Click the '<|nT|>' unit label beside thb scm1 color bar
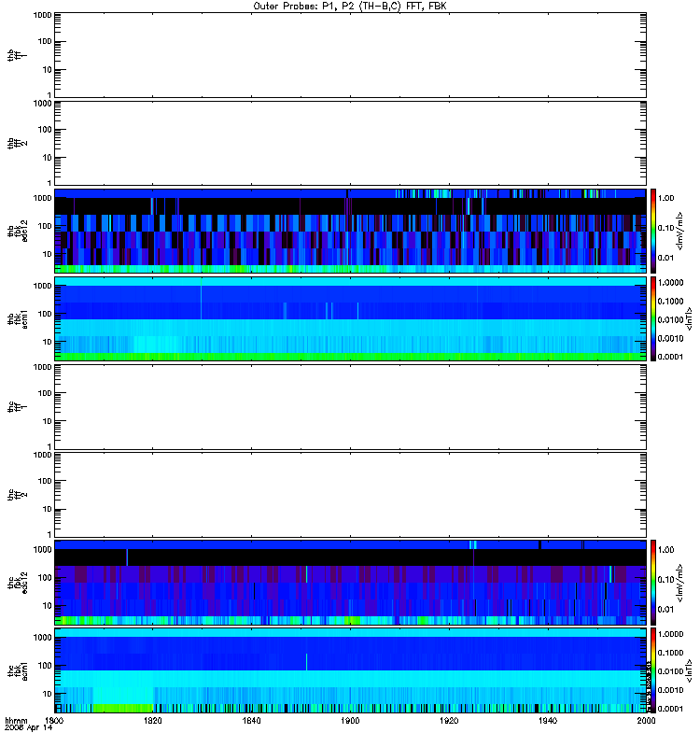 pyautogui.click(x=688, y=318)
